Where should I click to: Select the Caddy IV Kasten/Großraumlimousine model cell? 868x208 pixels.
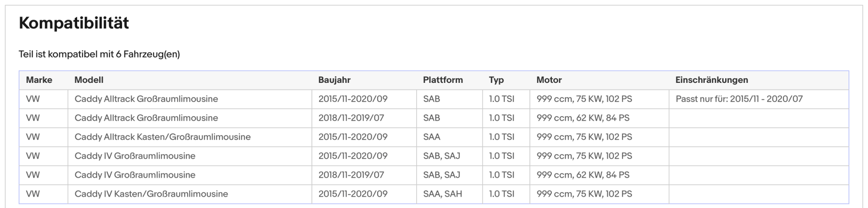tap(151, 194)
